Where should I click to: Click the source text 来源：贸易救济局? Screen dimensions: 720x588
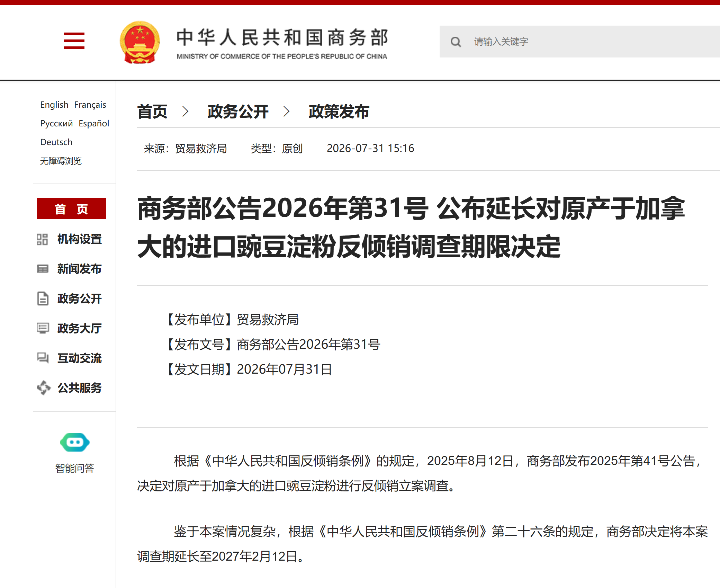tap(185, 149)
